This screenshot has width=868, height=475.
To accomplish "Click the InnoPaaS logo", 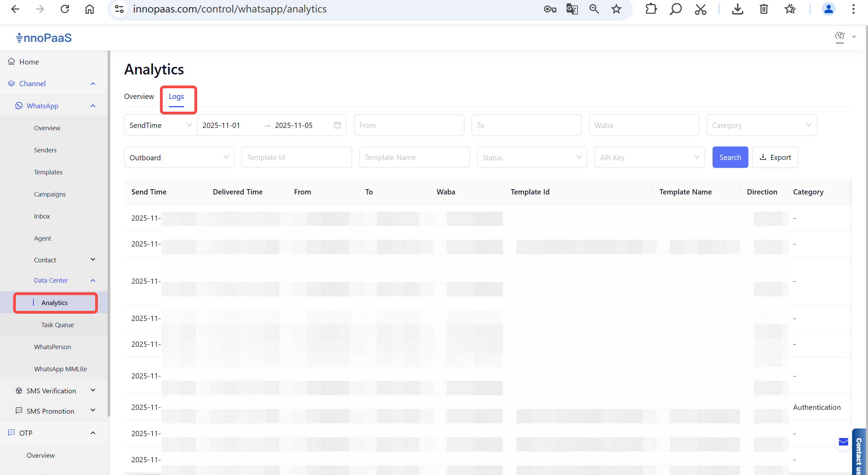I will tap(44, 38).
